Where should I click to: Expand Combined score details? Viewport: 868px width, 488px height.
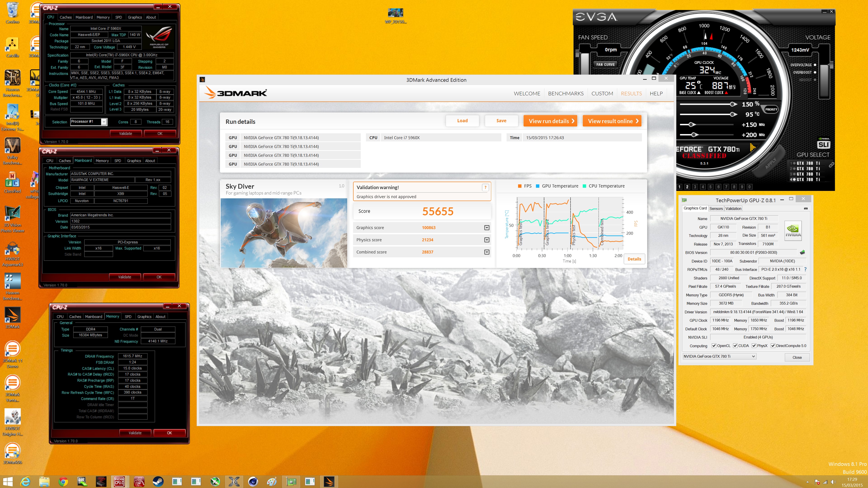487,252
